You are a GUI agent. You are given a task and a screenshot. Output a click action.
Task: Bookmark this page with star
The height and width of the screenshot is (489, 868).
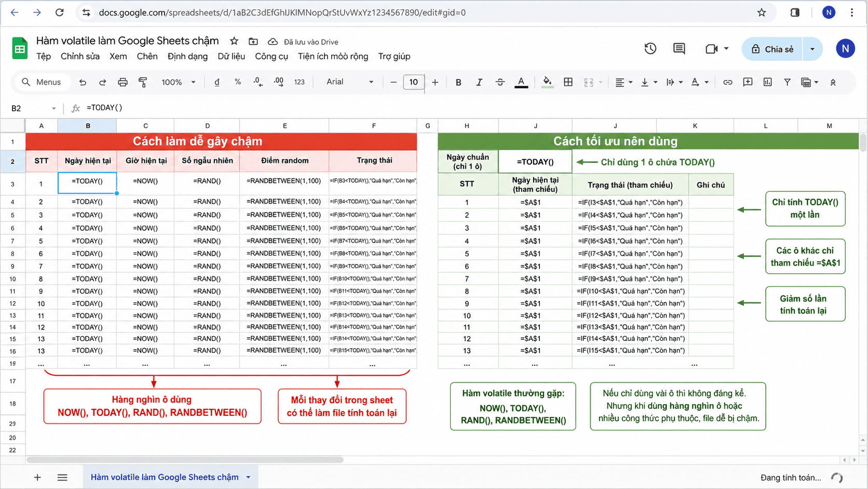[762, 12]
